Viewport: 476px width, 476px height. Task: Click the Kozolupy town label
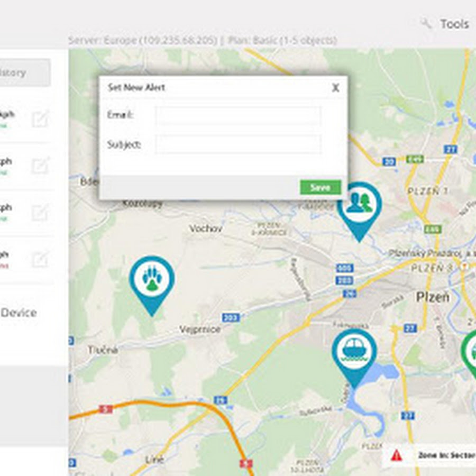(142, 204)
